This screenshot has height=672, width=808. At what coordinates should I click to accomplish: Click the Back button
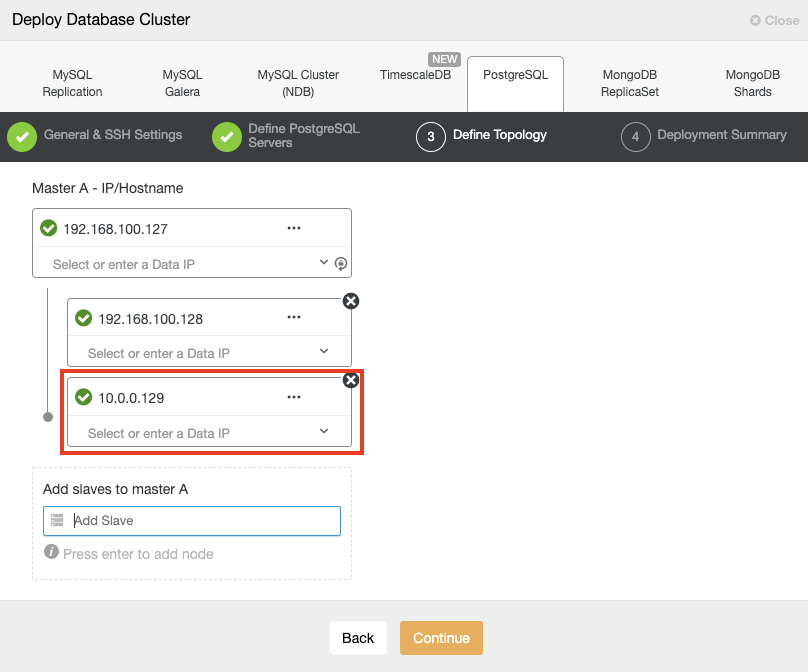click(x=358, y=638)
